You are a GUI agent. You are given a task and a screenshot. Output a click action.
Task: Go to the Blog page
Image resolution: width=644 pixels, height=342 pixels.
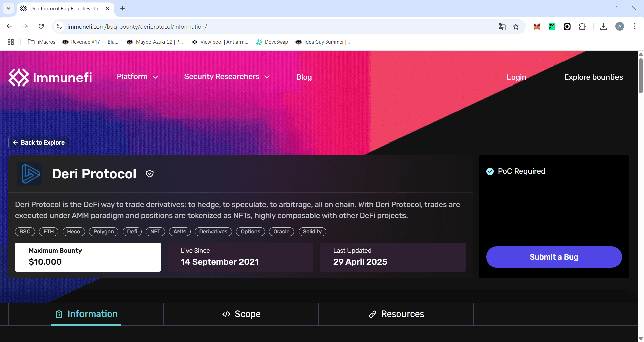pos(304,77)
